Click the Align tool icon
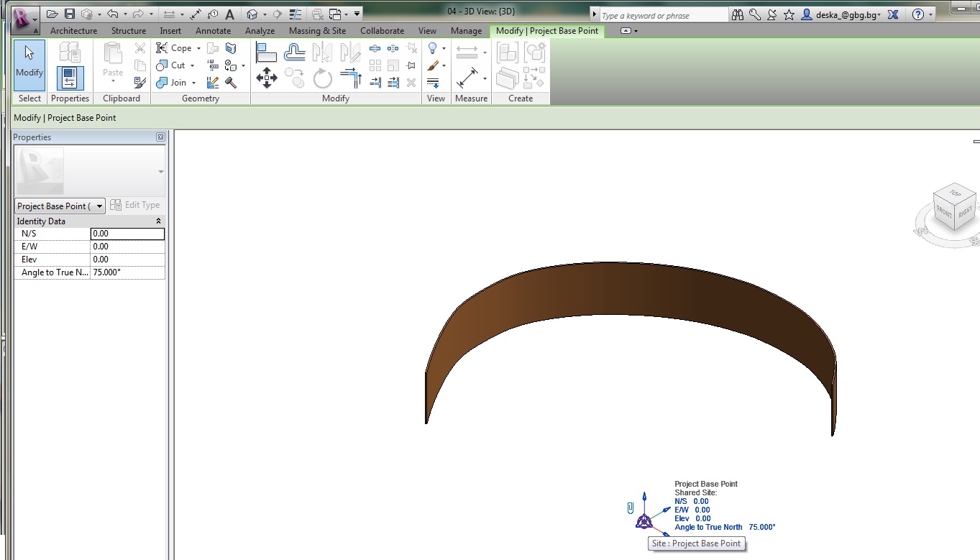 267,52
